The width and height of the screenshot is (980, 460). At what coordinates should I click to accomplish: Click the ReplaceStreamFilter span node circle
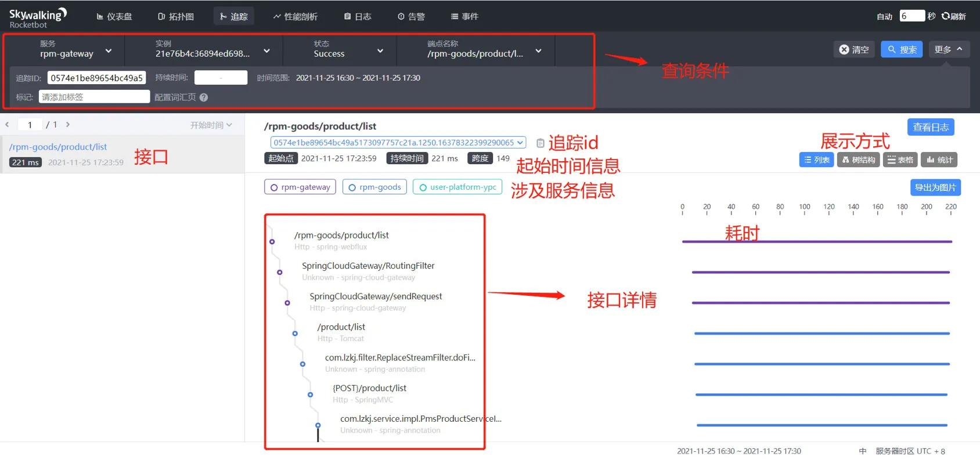point(302,364)
